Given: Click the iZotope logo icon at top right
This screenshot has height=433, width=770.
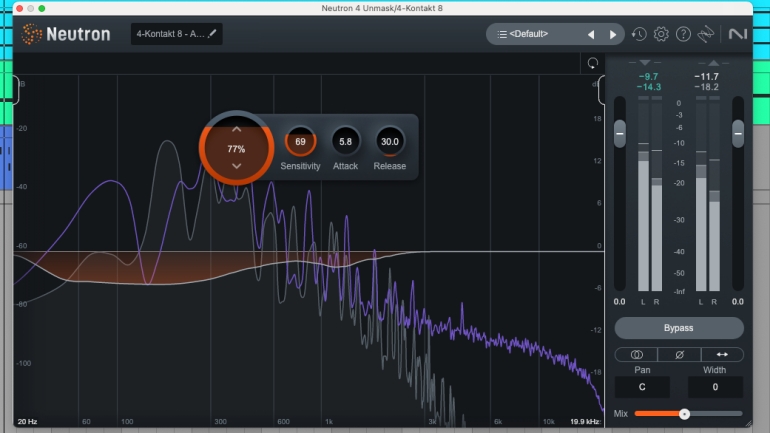Looking at the screenshot, I should 737,34.
